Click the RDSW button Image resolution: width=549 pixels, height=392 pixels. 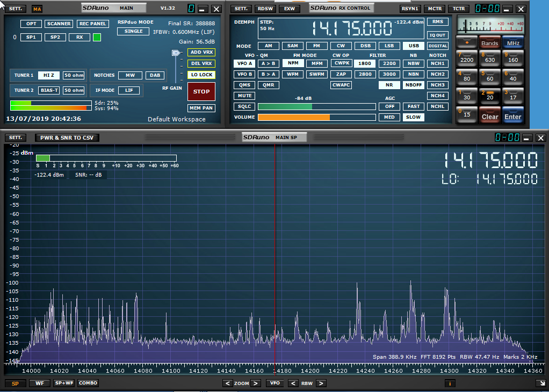tap(265, 9)
